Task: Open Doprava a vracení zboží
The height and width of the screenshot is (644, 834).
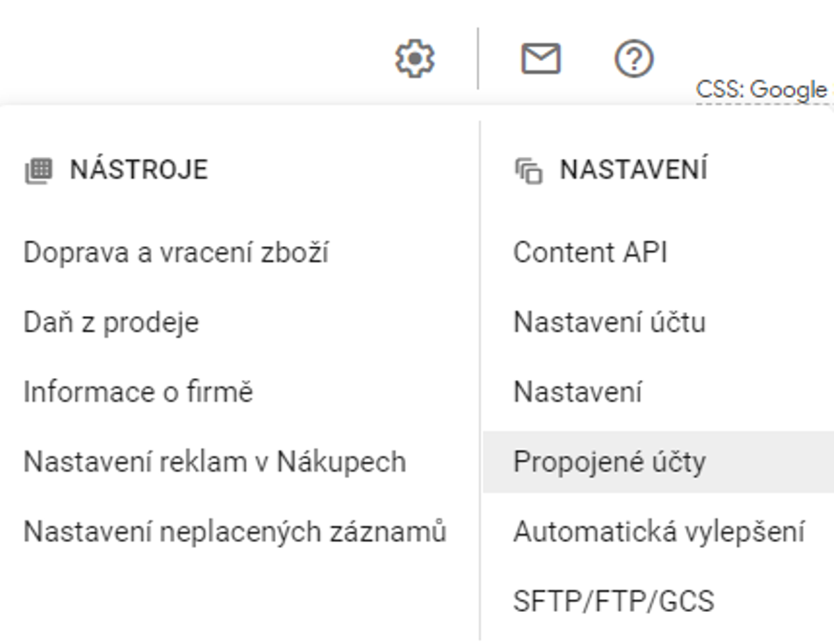Action: (176, 253)
